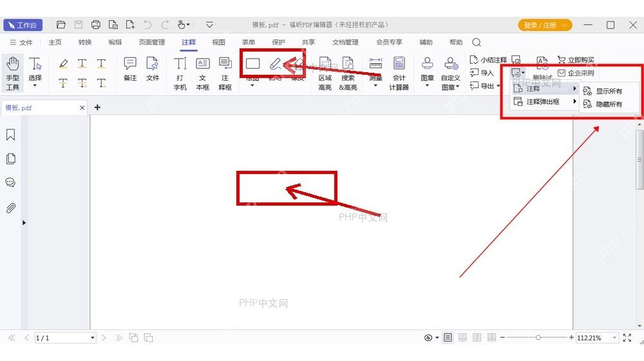The height and width of the screenshot is (361, 644).
Task: Close the 模板.pdf tab
Action: click(x=82, y=108)
